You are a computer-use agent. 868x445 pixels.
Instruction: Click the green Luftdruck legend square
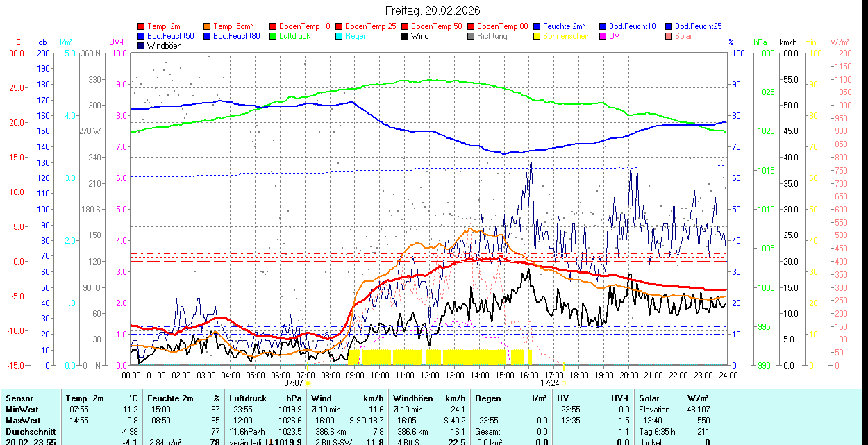tap(273, 36)
